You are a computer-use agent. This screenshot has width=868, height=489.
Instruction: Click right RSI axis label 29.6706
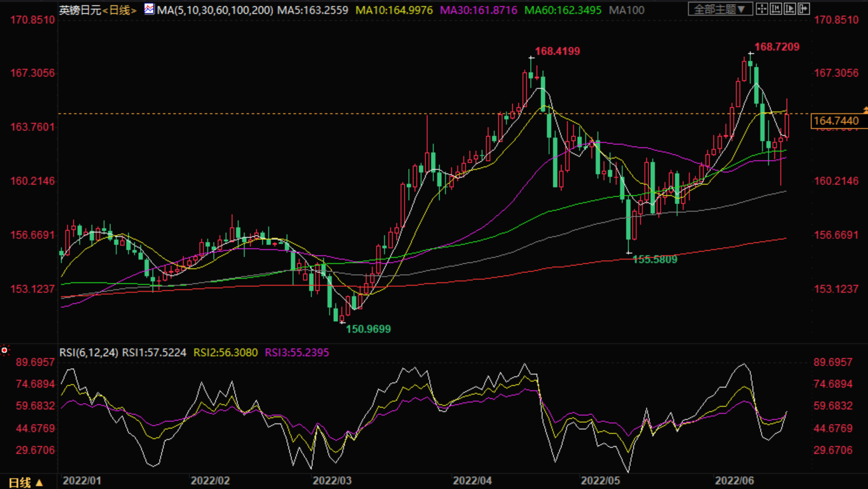pos(833,450)
